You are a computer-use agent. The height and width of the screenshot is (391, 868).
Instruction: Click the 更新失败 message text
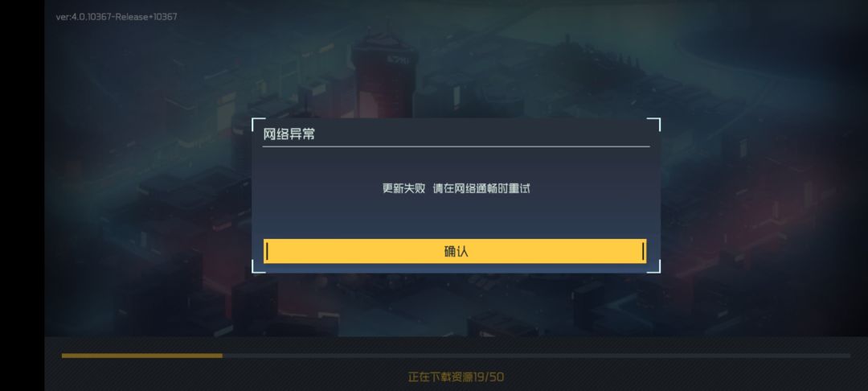point(403,188)
